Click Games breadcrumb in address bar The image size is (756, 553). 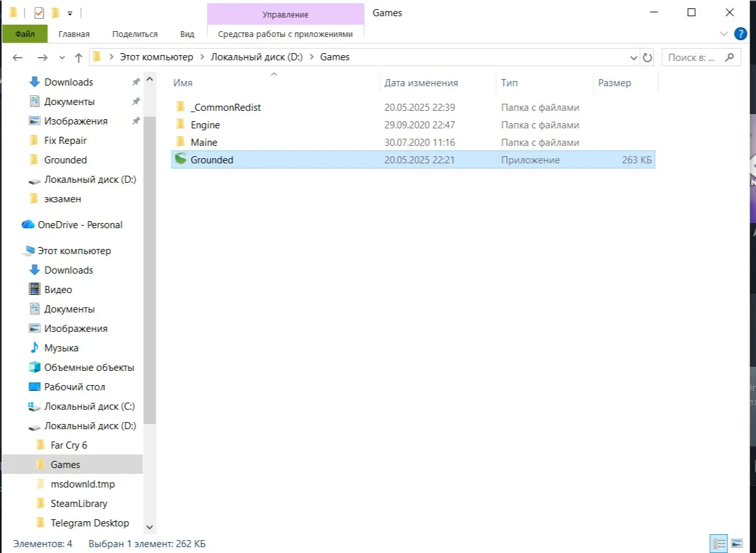pyautogui.click(x=335, y=57)
